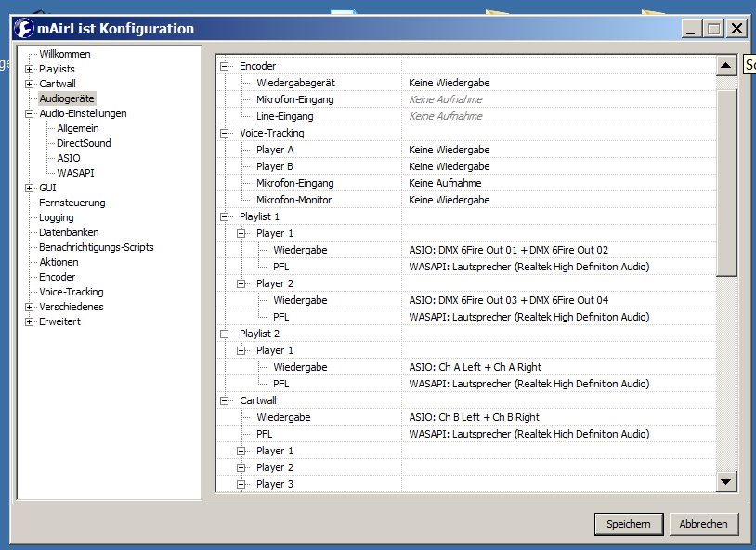Image resolution: width=756 pixels, height=550 pixels.
Task: Click the scroll down arrow of the device list
Action: click(726, 481)
